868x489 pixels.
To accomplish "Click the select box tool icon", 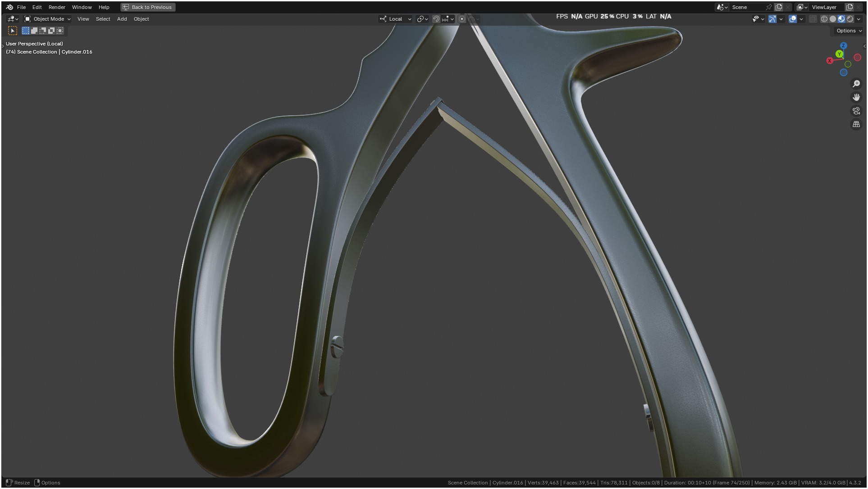I will click(13, 31).
